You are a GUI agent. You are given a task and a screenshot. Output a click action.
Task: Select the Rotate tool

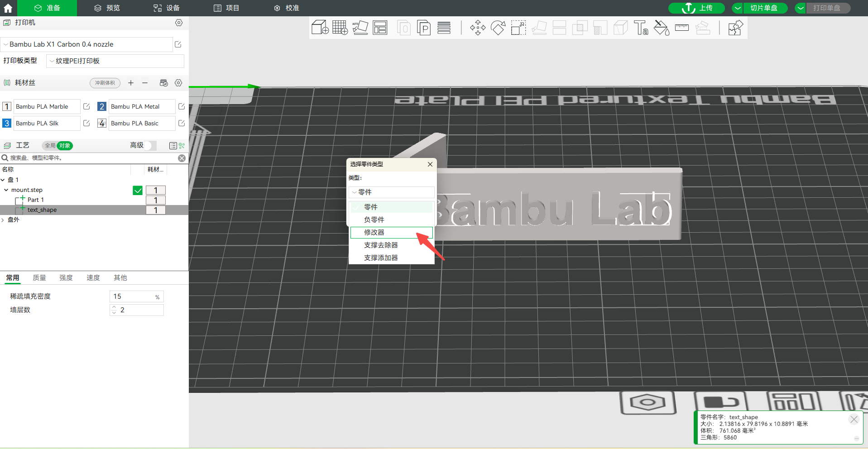click(498, 28)
